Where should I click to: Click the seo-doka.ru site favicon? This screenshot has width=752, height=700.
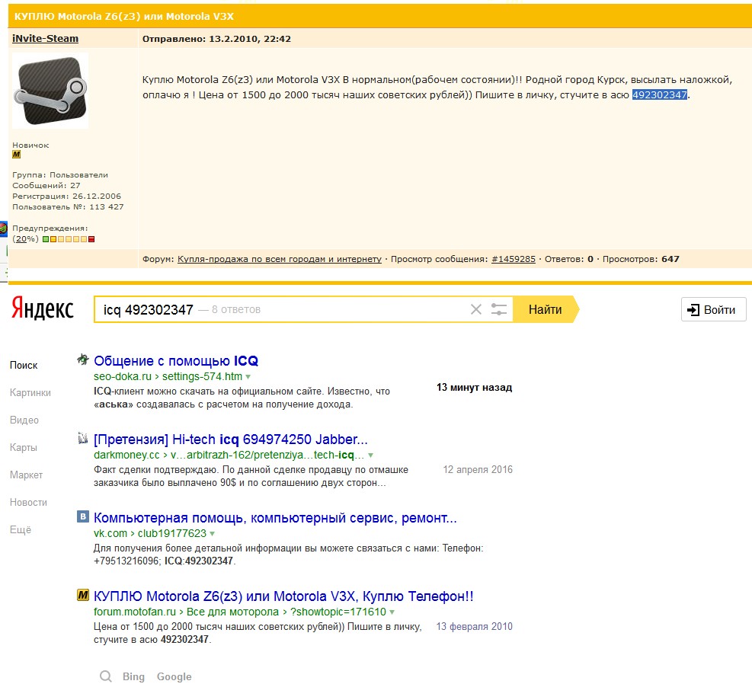[83, 359]
